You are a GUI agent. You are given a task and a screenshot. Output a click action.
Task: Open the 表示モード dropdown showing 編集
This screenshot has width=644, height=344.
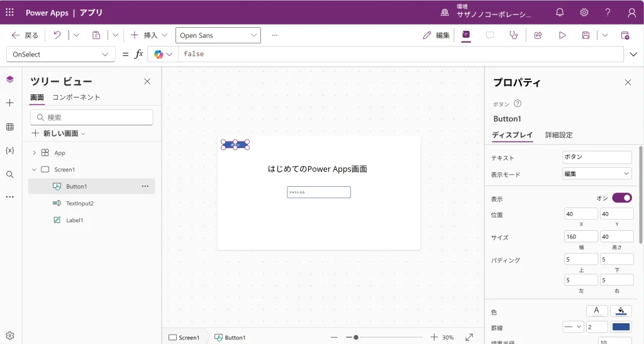pyautogui.click(x=596, y=174)
